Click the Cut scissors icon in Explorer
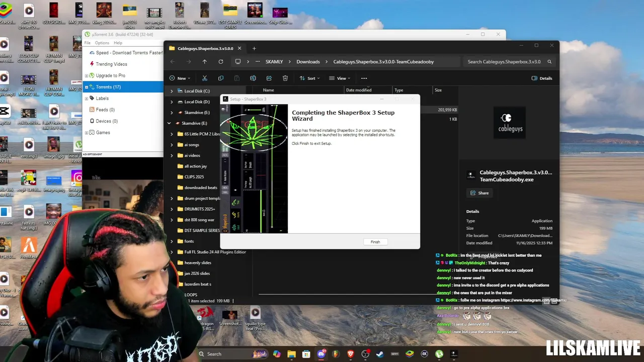644x362 pixels. coord(204,78)
